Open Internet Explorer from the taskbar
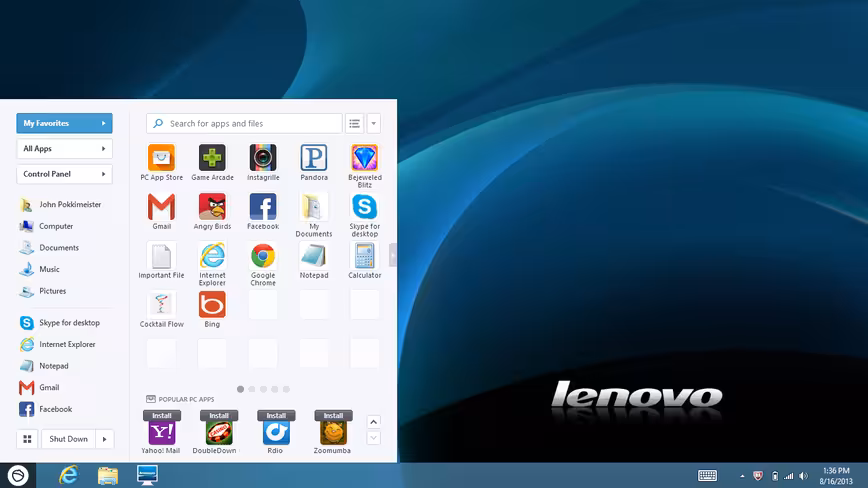Viewport: 868px width, 488px height. pos(69,475)
